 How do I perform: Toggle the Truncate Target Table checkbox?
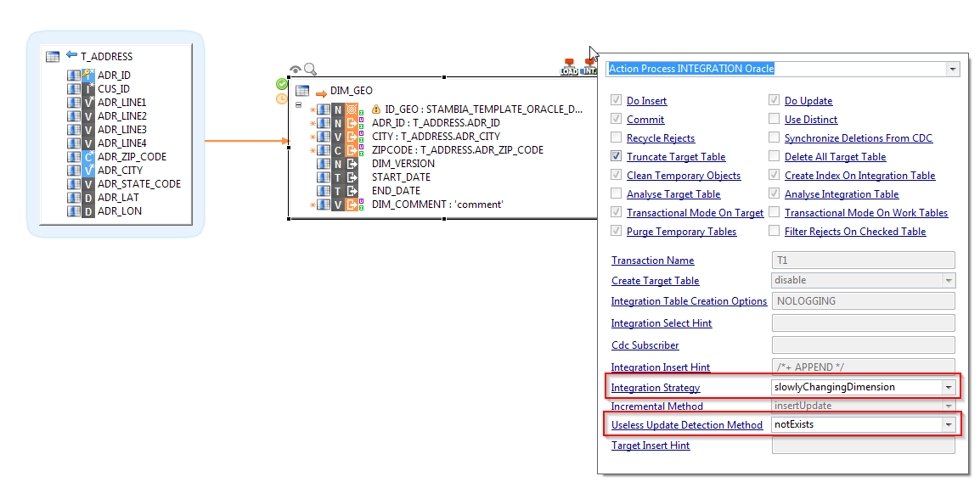coord(616,157)
